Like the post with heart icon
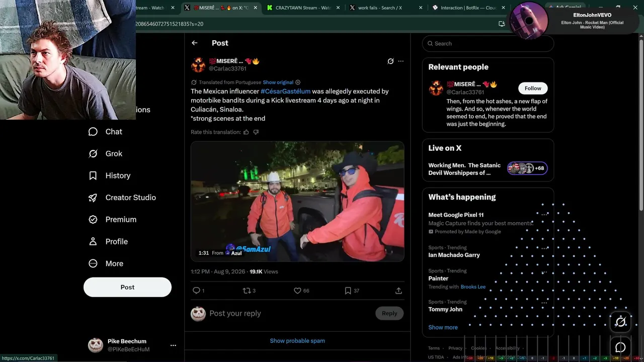Screen dimensions: 644x362 pos(297,291)
